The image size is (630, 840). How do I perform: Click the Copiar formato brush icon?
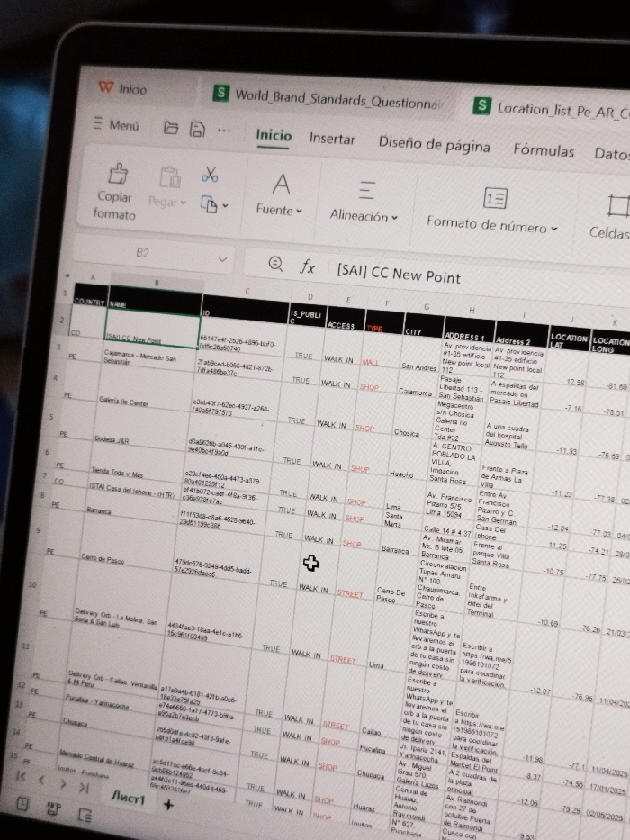pos(119,174)
